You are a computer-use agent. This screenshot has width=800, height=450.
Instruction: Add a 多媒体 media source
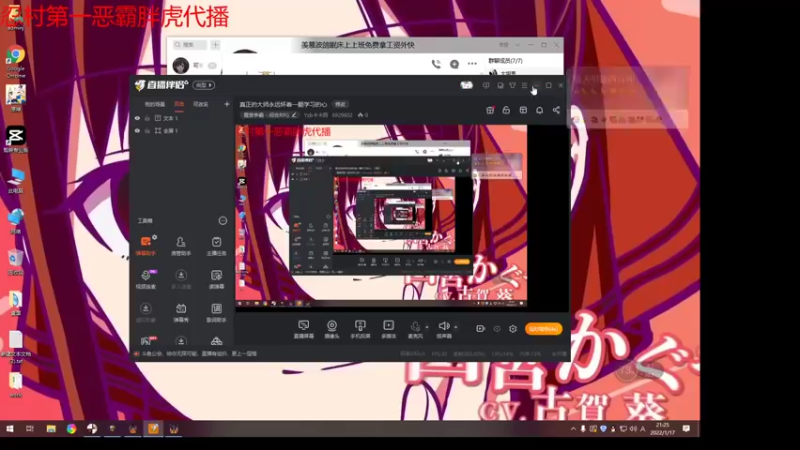click(388, 329)
